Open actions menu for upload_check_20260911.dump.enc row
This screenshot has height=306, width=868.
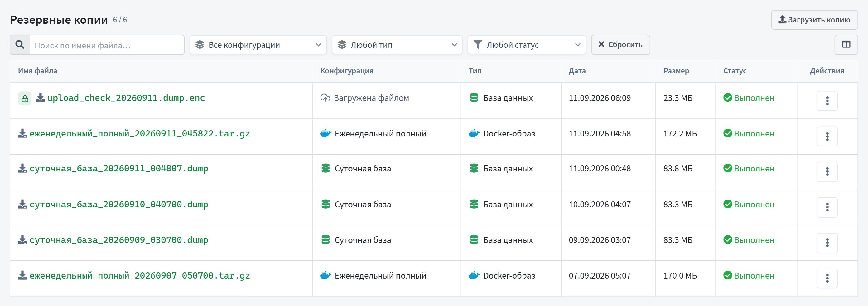[x=827, y=101]
